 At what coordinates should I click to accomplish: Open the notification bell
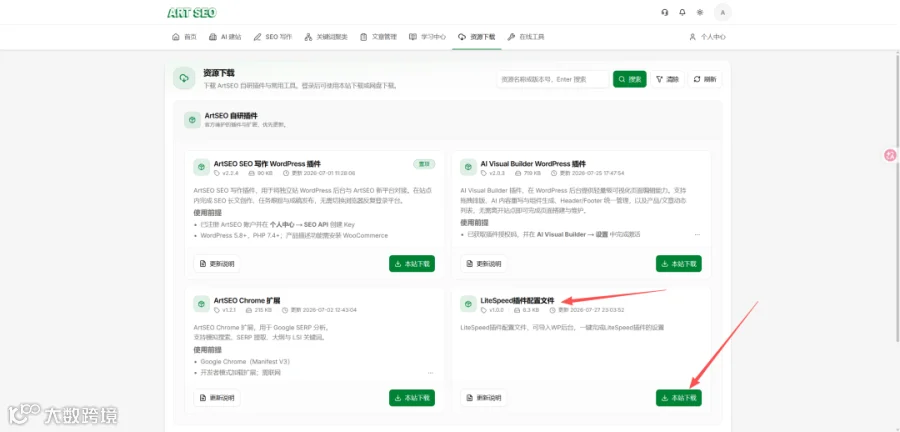click(682, 12)
